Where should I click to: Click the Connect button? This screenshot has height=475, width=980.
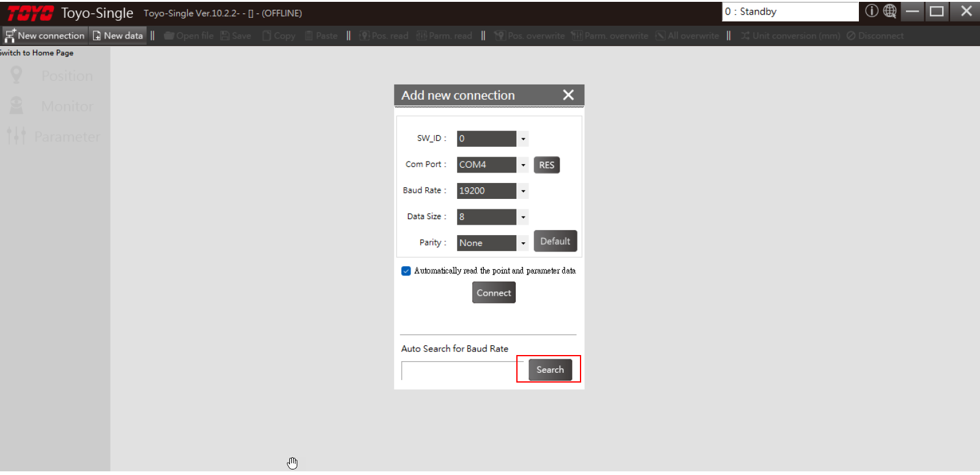[x=494, y=293]
